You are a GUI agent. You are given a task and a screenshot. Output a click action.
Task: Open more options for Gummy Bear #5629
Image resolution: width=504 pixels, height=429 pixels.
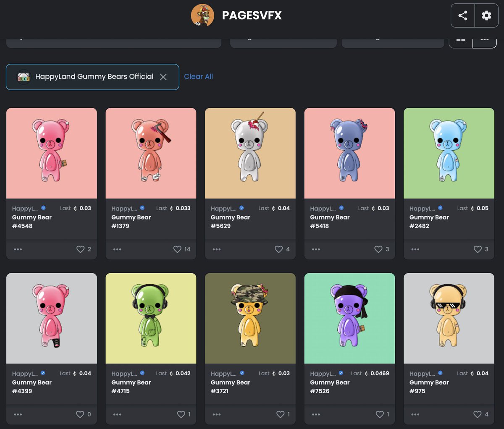point(217,249)
